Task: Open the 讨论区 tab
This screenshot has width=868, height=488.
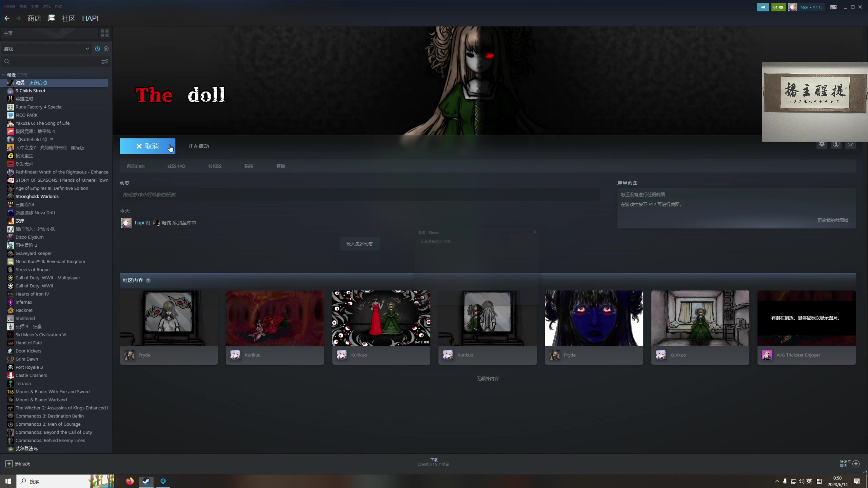Action: point(215,166)
